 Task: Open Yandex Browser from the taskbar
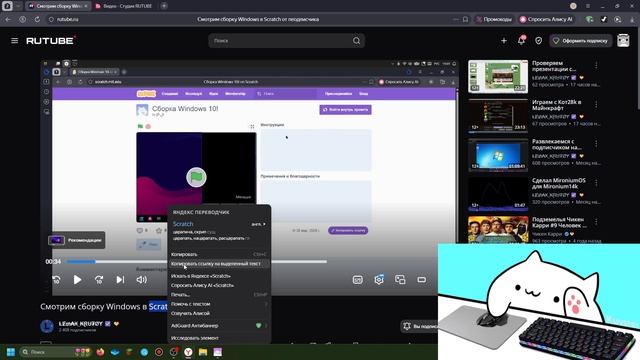188,352
